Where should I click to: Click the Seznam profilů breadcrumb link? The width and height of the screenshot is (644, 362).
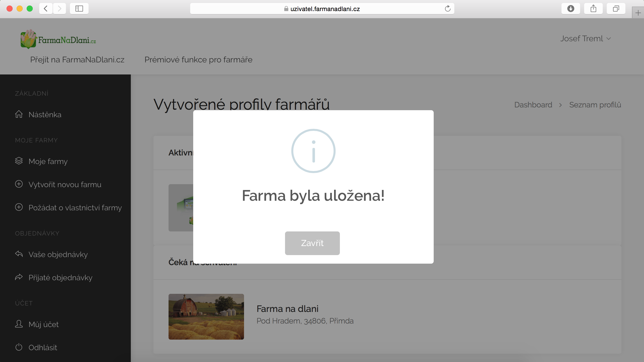pos(595,105)
